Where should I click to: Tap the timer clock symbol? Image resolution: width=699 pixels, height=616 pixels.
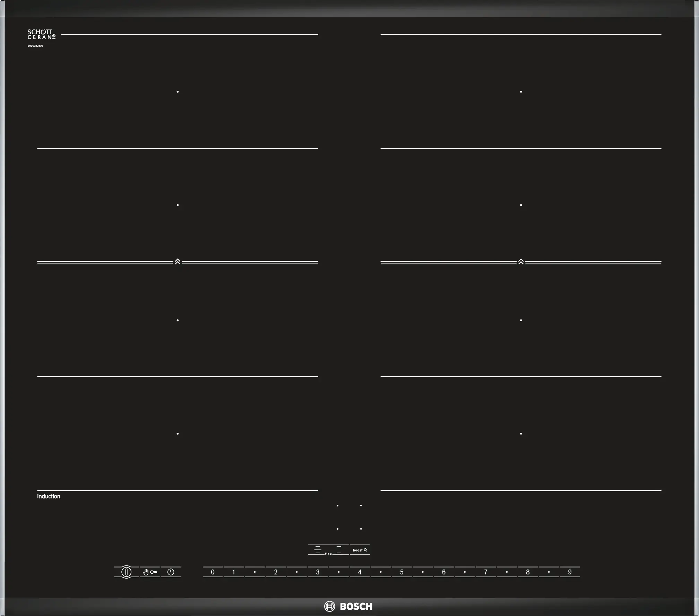[171, 572]
